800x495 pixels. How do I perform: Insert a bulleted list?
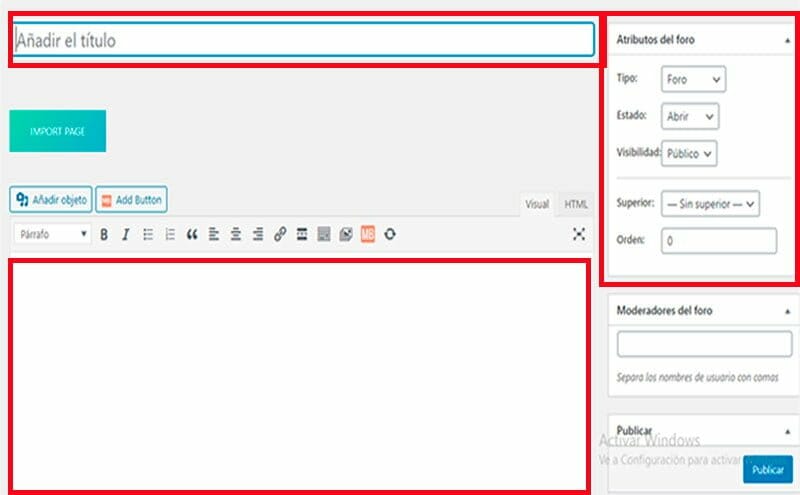pyautogui.click(x=148, y=234)
